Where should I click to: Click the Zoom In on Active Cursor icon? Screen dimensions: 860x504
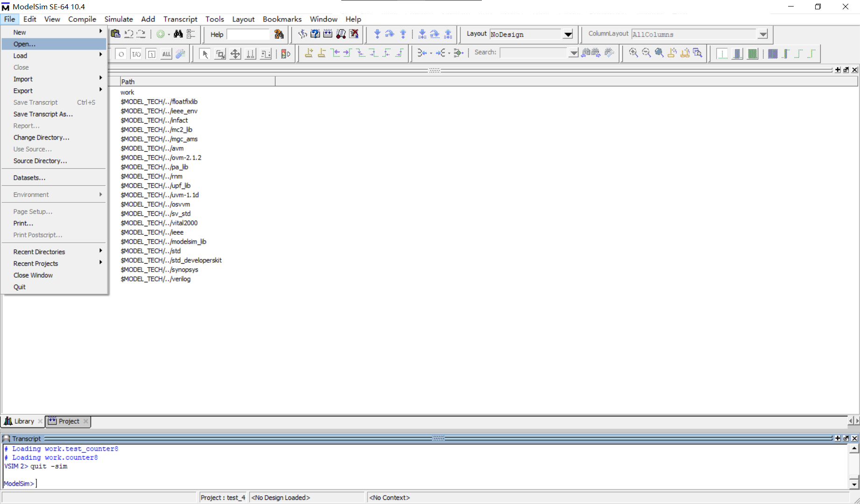672,53
